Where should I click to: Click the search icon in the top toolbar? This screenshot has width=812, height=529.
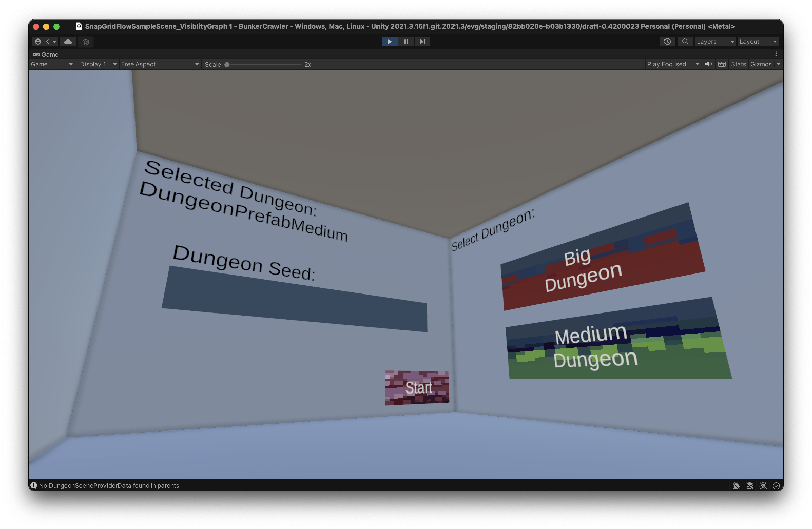tap(685, 41)
